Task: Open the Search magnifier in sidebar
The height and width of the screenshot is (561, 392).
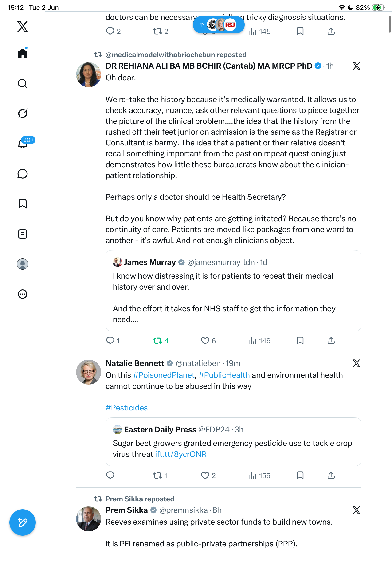Action: point(23,84)
